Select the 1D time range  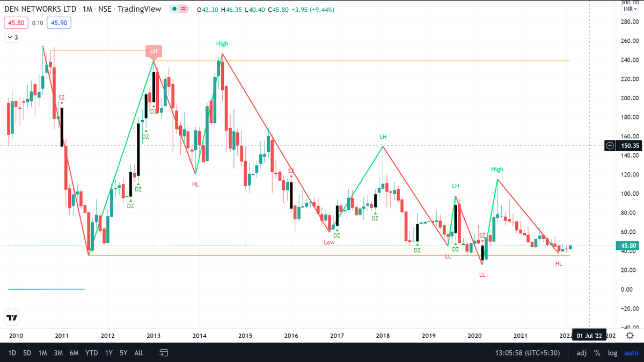[x=12, y=353]
